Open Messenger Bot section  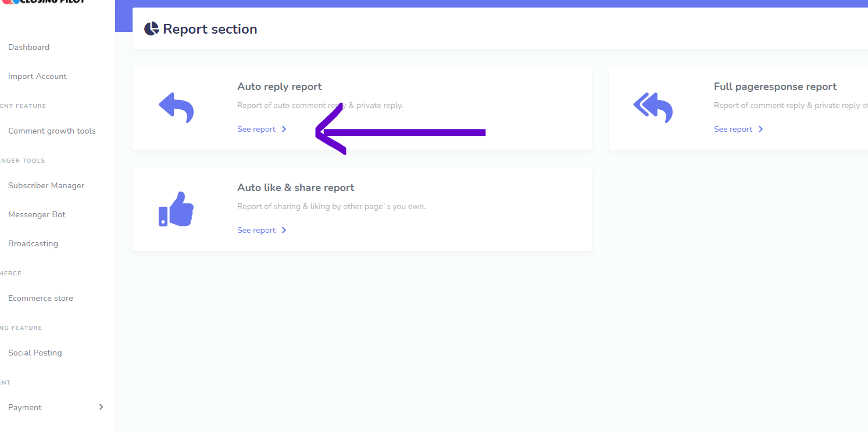point(37,214)
